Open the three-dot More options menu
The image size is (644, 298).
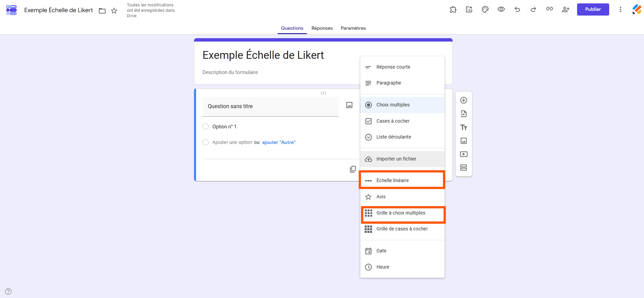point(620,9)
